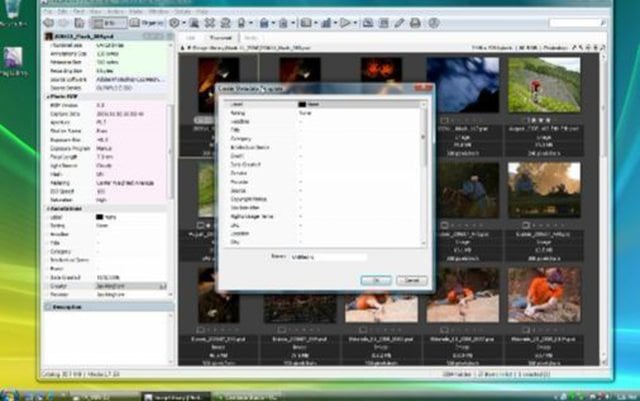Open the dropdown arrow next to play icon
640x401 pixels.
coord(355,23)
